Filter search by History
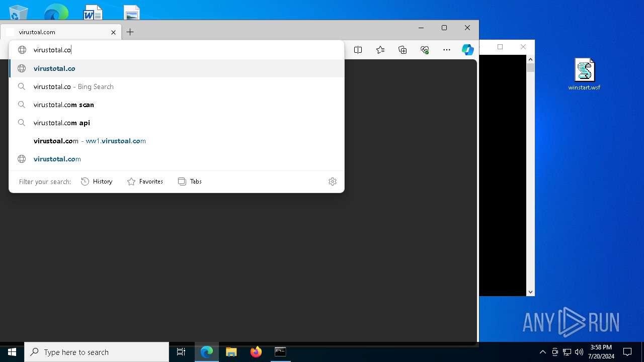 97,182
